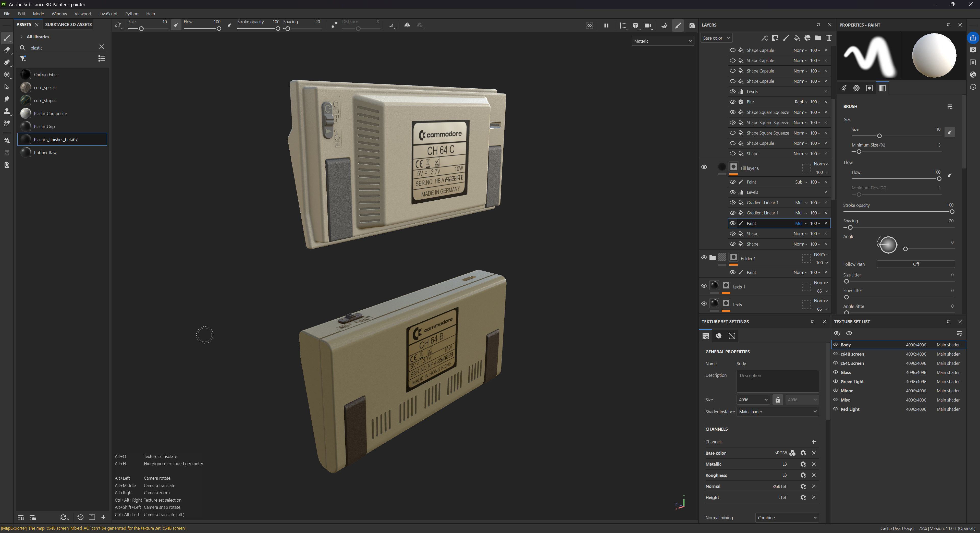The height and width of the screenshot is (533, 980).
Task: Select the Minor texture set
Action: [899, 391]
